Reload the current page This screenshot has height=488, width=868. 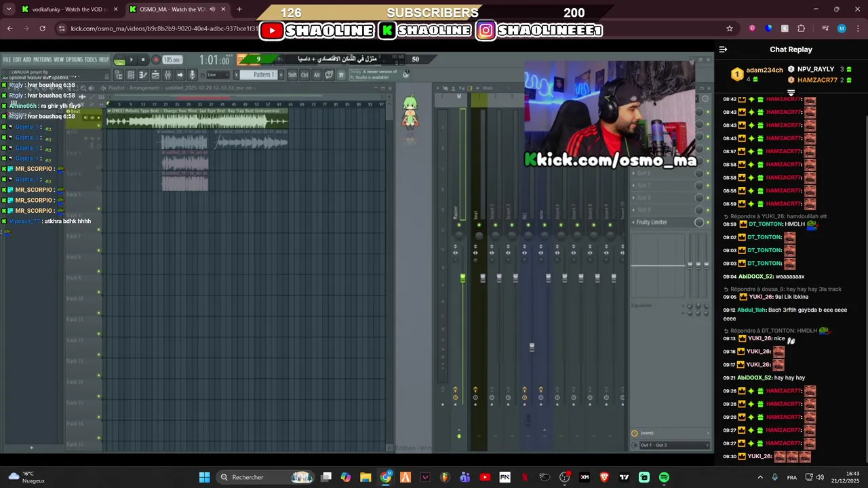click(x=42, y=28)
